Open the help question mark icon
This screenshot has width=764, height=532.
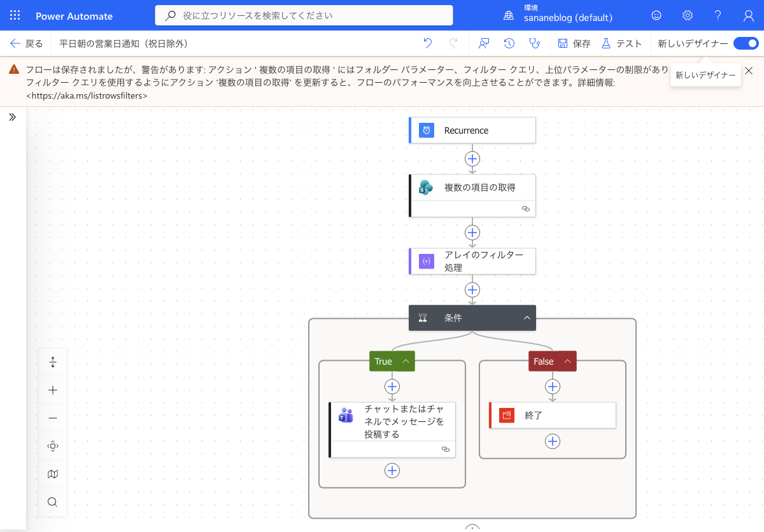[x=718, y=15]
